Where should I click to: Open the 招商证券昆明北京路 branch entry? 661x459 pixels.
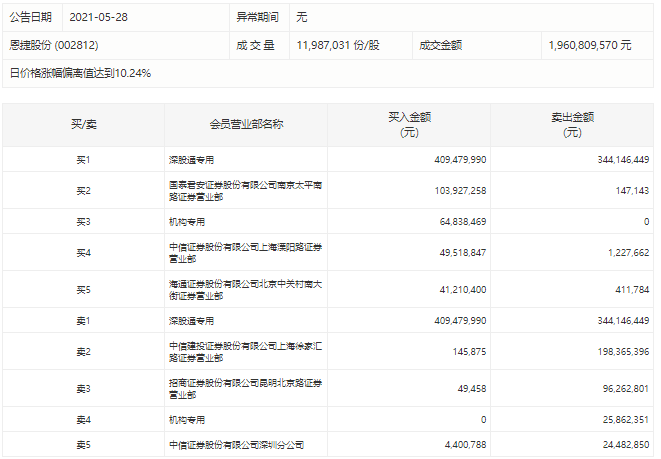(x=246, y=388)
